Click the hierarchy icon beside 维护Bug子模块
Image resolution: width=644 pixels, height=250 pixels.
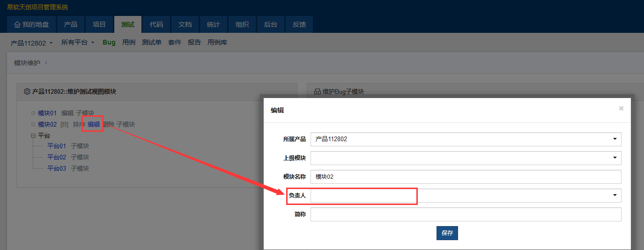tap(317, 91)
